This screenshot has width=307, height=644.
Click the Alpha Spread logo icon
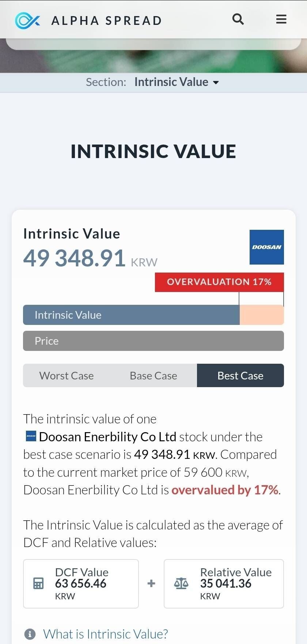27,20
